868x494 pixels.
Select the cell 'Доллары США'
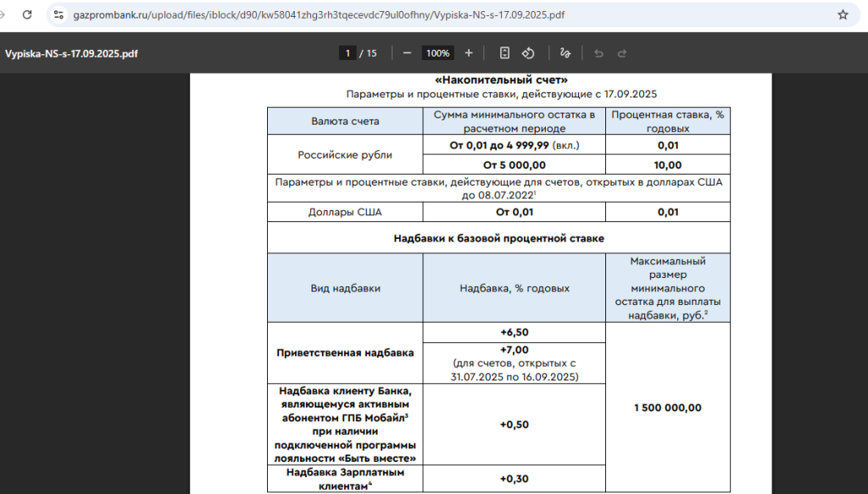345,212
